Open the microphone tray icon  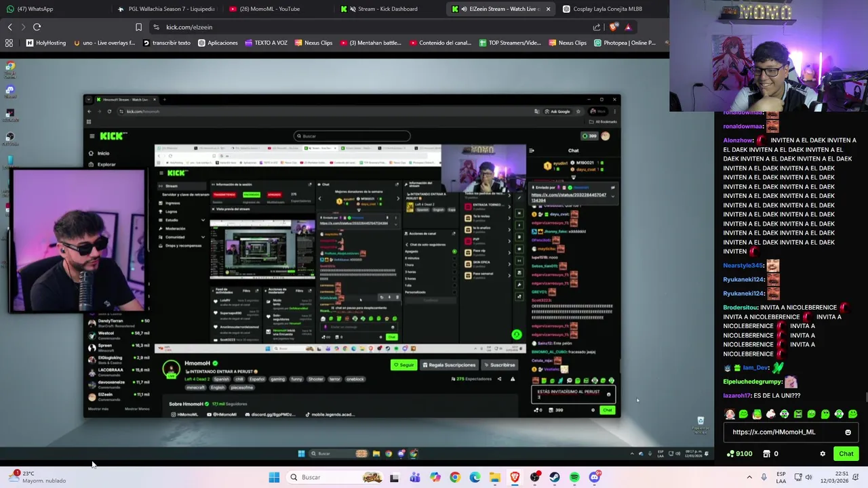764,477
